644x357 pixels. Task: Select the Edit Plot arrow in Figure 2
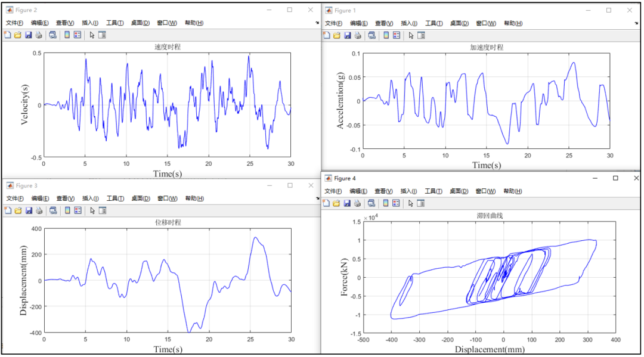(x=92, y=35)
